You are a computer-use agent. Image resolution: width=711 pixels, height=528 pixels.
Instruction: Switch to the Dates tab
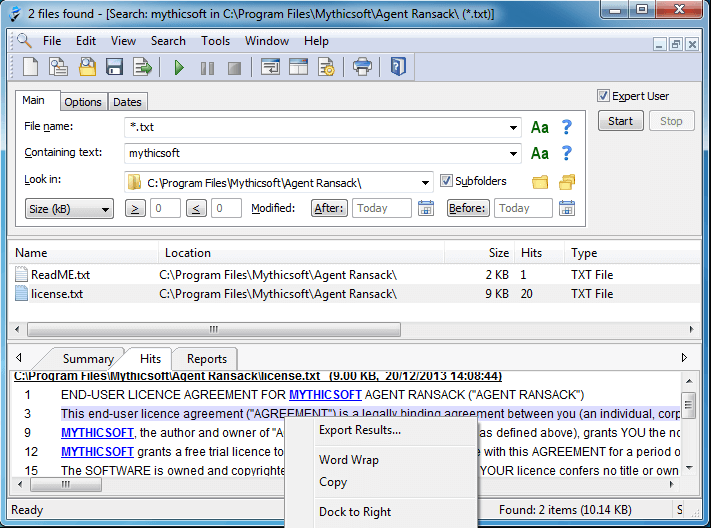tap(127, 102)
